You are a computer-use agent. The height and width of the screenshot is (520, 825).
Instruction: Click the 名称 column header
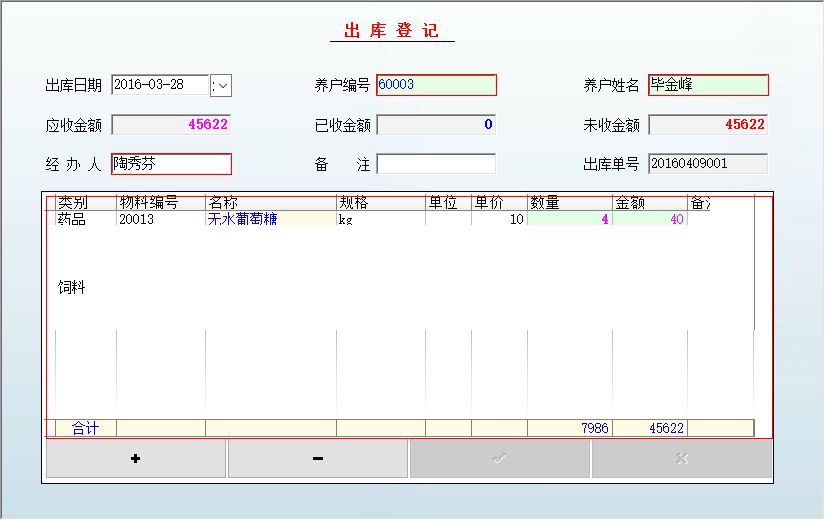pyautogui.click(x=270, y=203)
